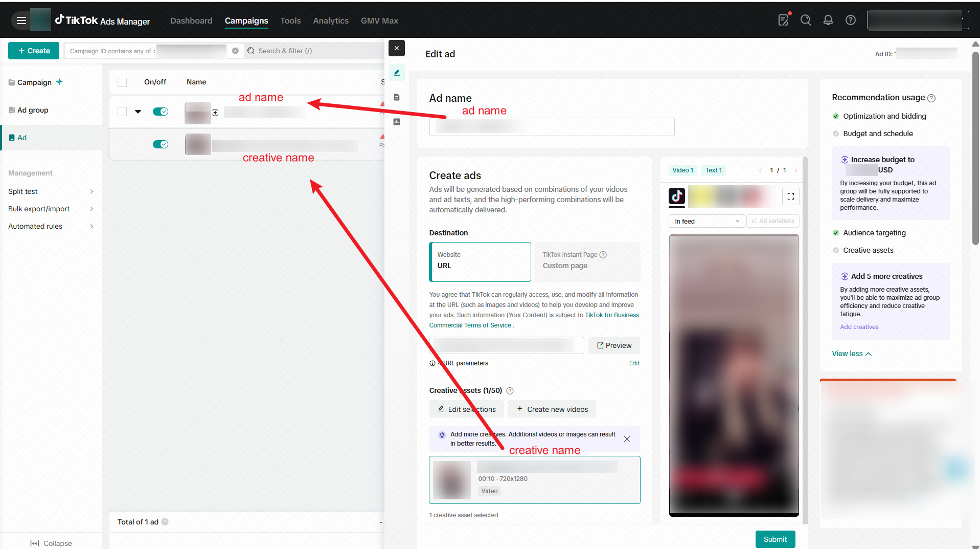The image size is (980, 549).
Task: Switch to the Analytics tab
Action: [331, 20]
